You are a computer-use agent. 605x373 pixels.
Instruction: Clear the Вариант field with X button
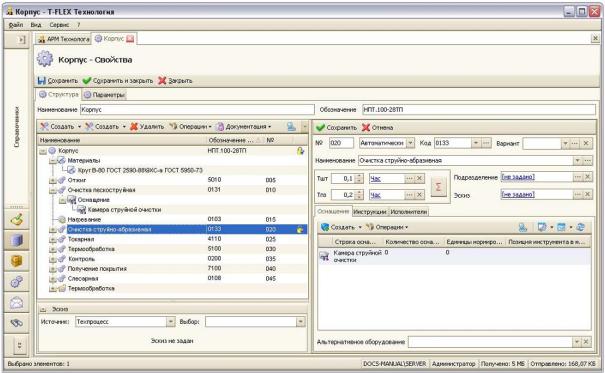[586, 143]
